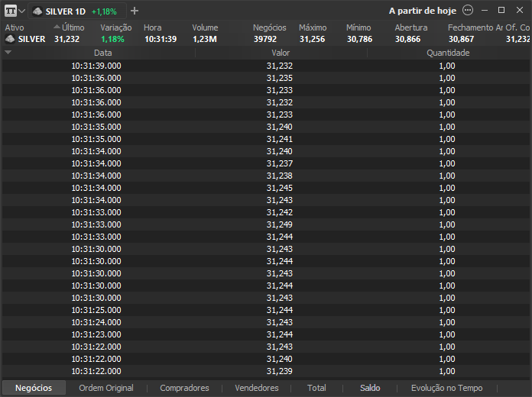This screenshot has height=397, width=532.
Task: Maximize the window
Action: 501,11
